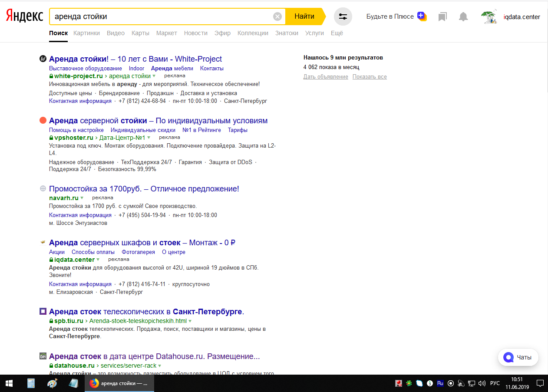The height and width of the screenshot is (392, 548).
Task: Open the Ещё tab menu
Action: (337, 33)
